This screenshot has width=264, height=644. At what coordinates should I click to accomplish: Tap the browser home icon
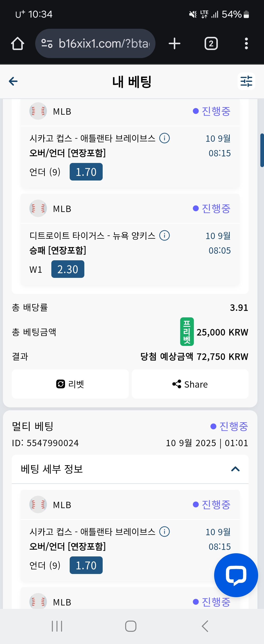tap(18, 43)
